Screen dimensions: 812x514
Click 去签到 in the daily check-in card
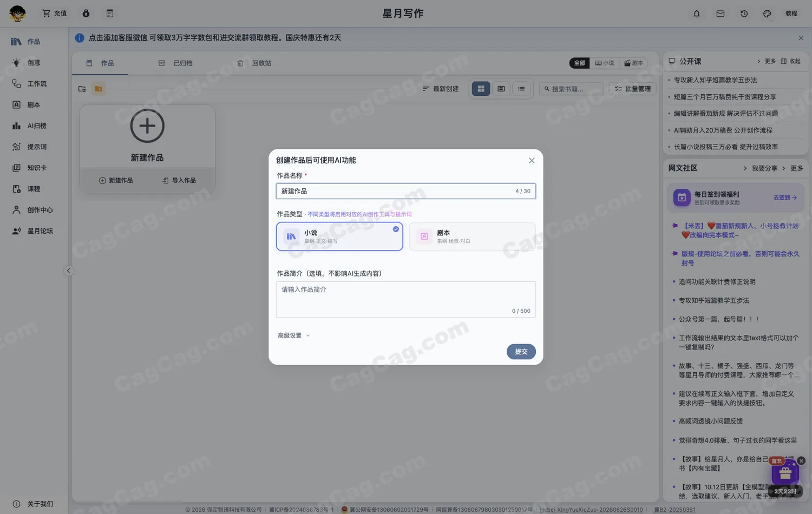pyautogui.click(x=785, y=197)
